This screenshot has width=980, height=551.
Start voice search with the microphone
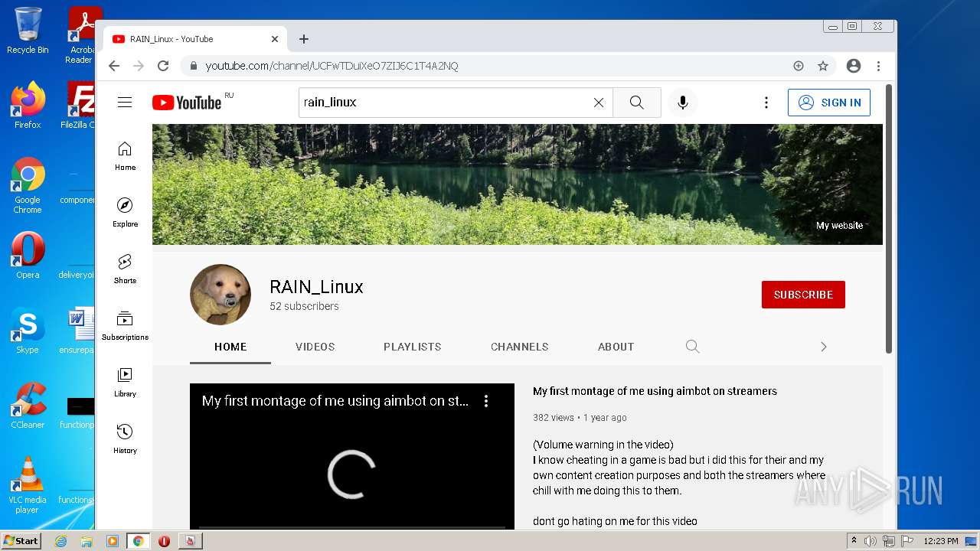coord(683,103)
